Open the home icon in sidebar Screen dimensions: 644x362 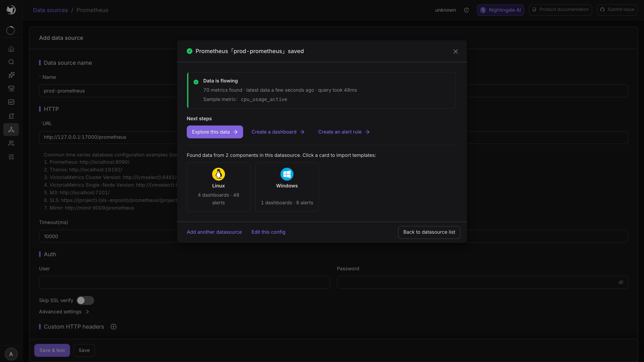pyautogui.click(x=11, y=49)
